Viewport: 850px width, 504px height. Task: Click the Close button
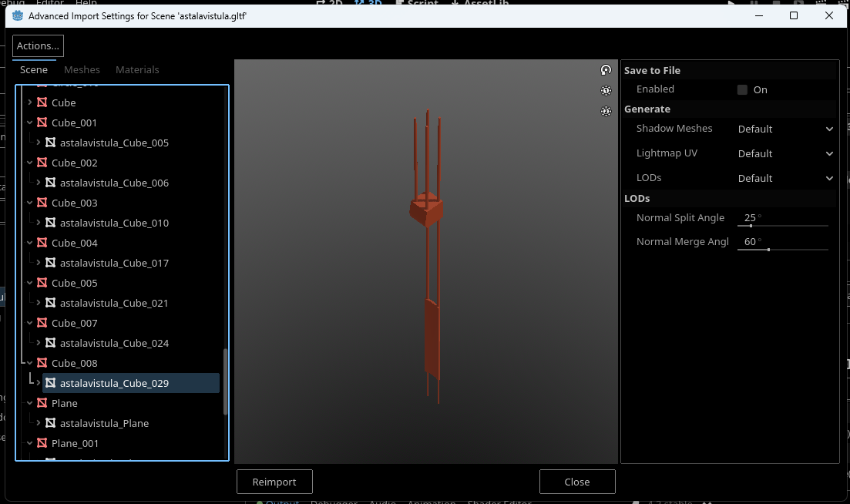coord(576,482)
